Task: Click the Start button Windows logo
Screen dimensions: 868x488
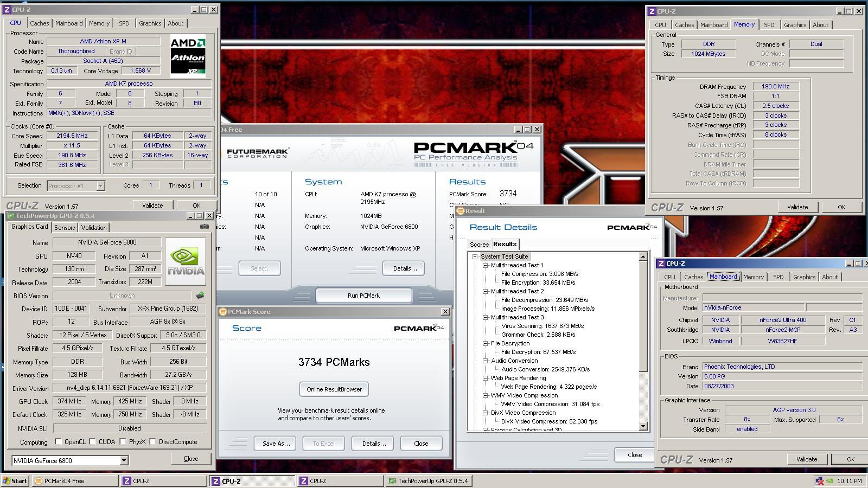Action: point(7,480)
